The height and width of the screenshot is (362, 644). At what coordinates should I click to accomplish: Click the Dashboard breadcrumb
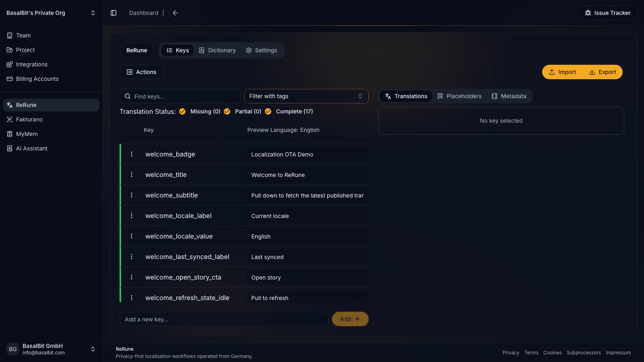[x=144, y=13]
